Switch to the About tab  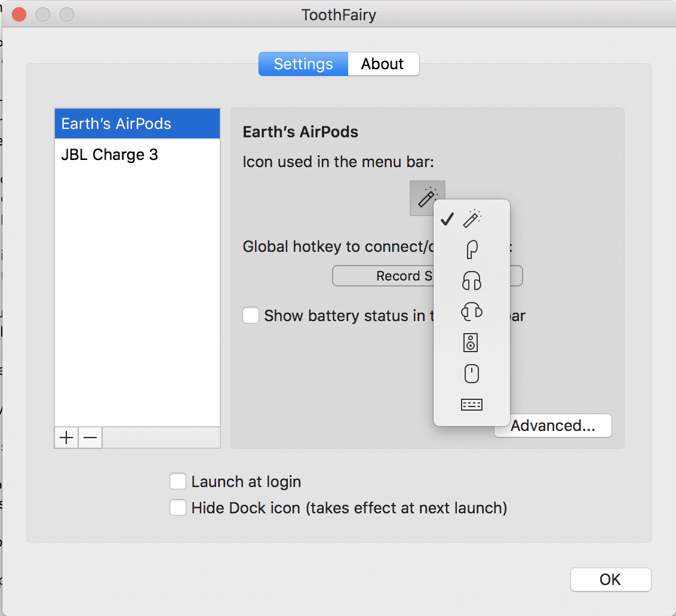(x=383, y=64)
